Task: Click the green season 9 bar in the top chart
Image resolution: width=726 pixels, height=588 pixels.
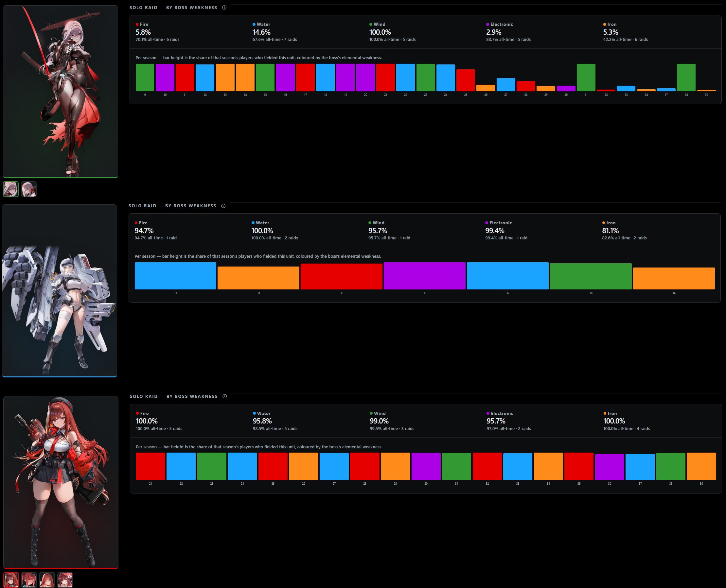Action: pos(145,78)
